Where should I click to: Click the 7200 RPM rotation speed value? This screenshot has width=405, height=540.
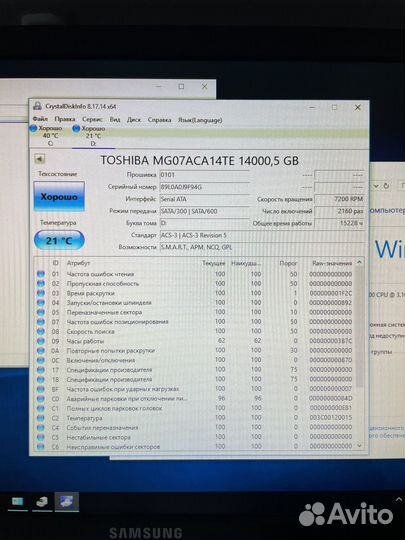[339, 199]
